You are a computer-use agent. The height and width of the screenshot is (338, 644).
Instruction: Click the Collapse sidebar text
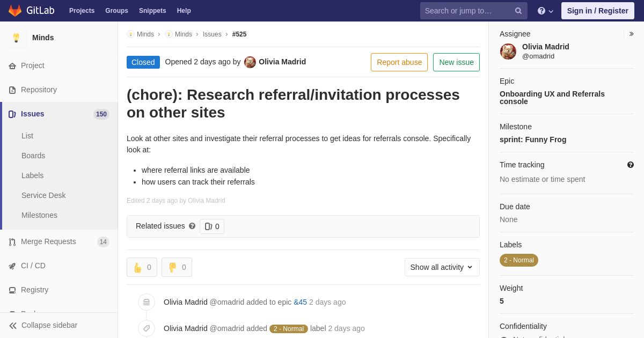coord(49,325)
